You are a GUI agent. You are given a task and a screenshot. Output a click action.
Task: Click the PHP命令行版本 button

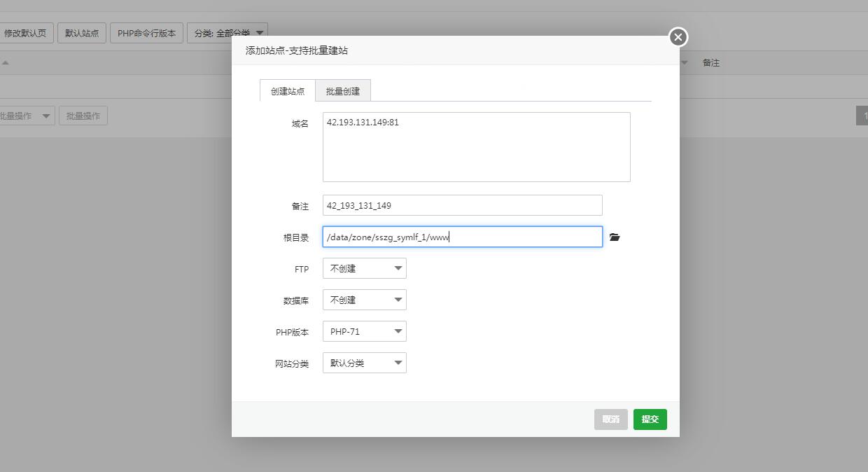coord(146,33)
